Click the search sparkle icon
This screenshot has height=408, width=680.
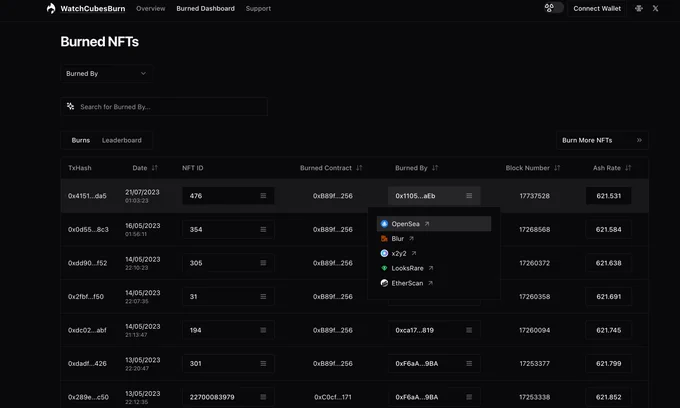(x=70, y=106)
